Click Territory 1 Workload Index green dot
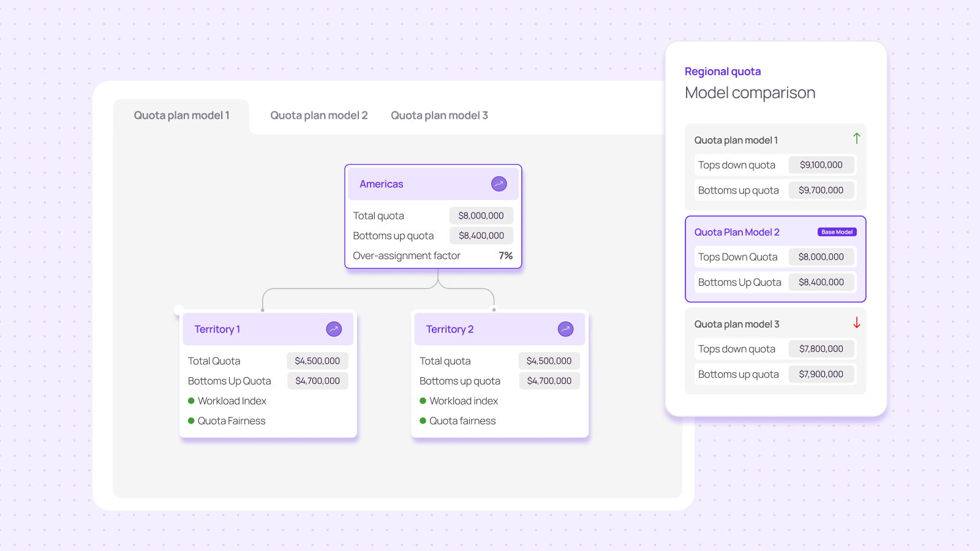The height and width of the screenshot is (551, 980). pos(191,401)
